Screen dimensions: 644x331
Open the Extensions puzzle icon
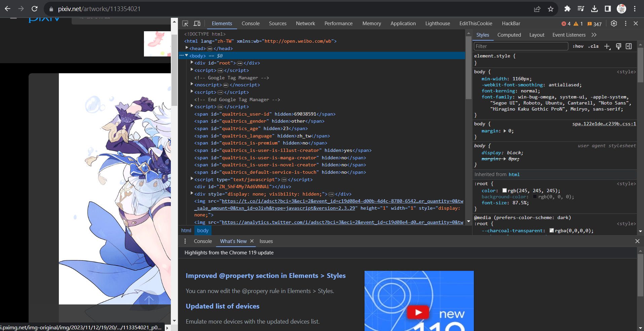point(567,9)
